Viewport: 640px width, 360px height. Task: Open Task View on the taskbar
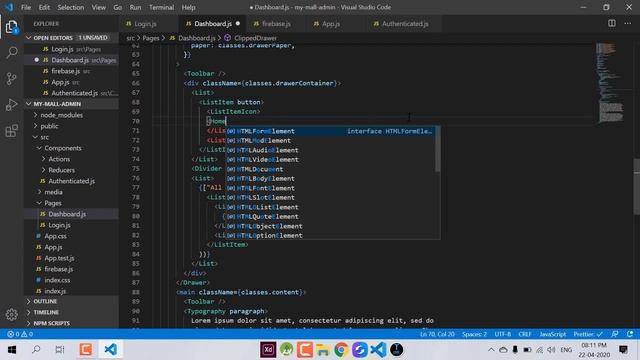coord(60,349)
